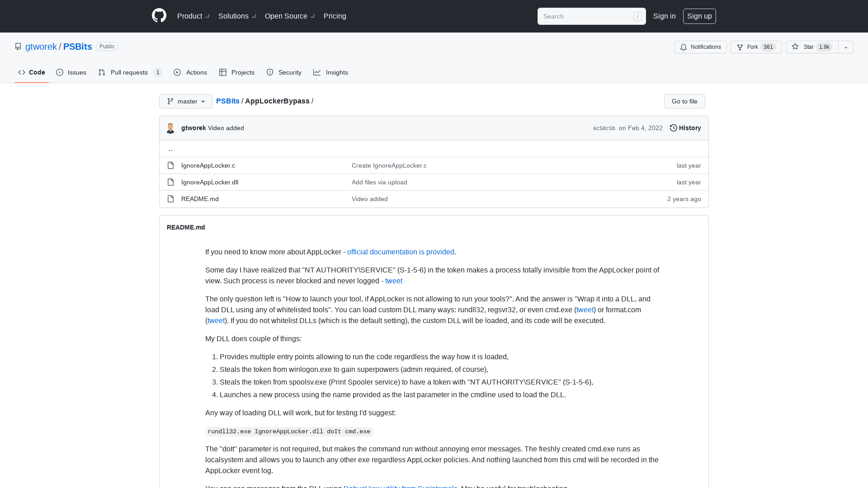Viewport: 868px width, 488px height.
Task: Click the Public visibility label
Action: [107, 47]
